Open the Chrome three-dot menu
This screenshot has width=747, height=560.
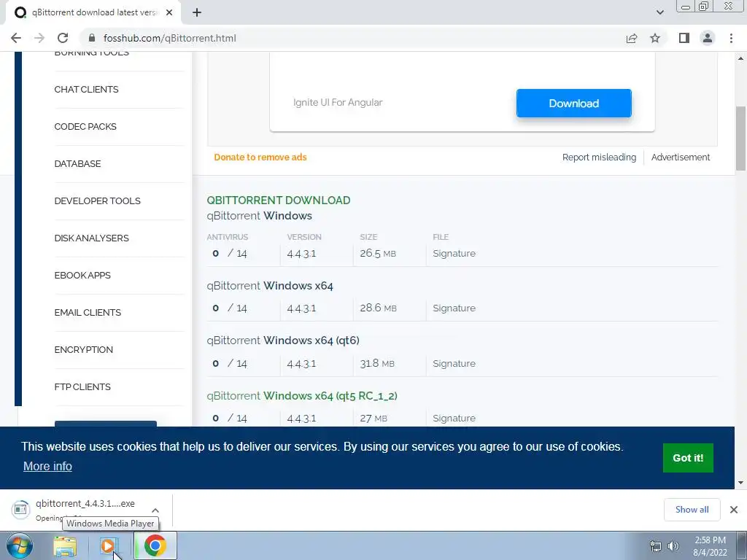coord(731,38)
